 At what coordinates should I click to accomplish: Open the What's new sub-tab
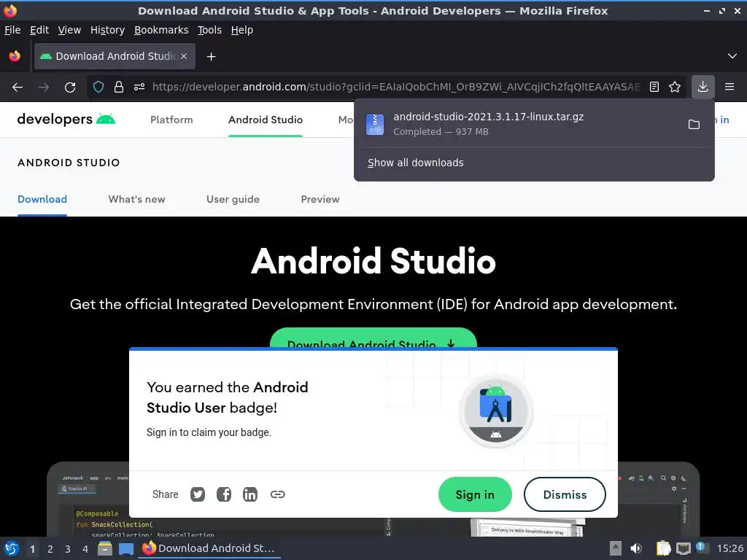136,200
